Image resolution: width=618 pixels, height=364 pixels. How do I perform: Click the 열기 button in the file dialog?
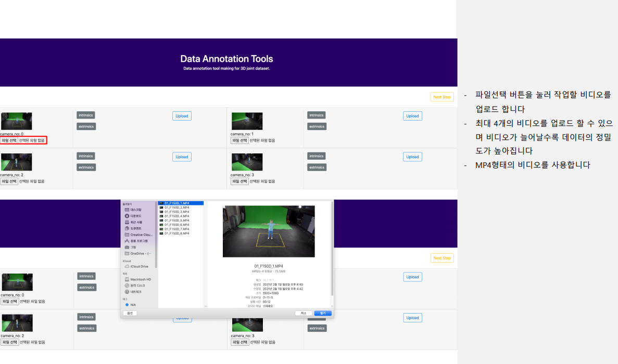(323, 313)
